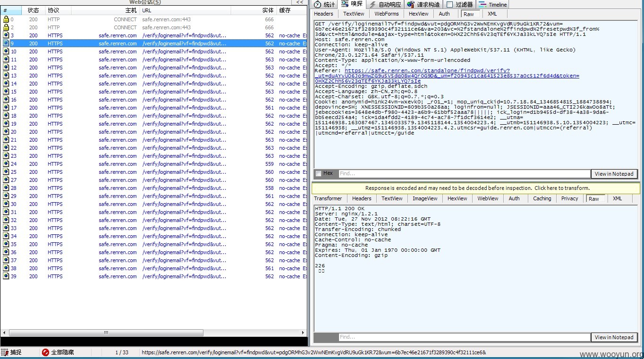Click the Timeline tab icon
The width and height of the screenshot is (644, 359).
483,4
